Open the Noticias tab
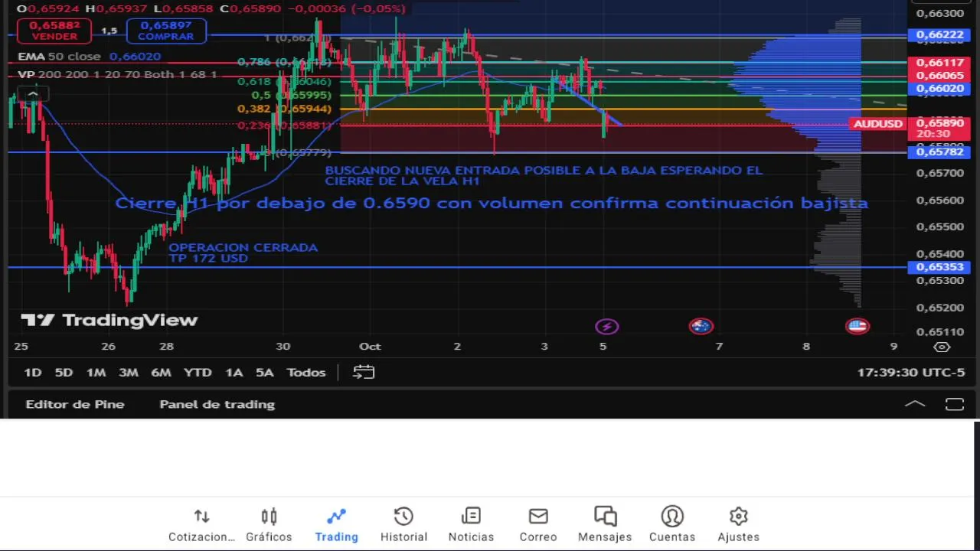Image resolution: width=980 pixels, height=551 pixels. coord(471,525)
